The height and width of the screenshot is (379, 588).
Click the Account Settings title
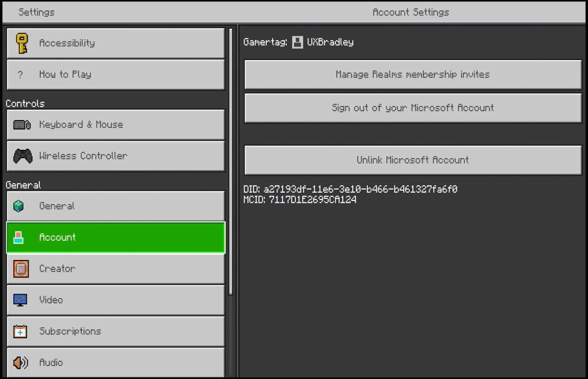click(411, 12)
